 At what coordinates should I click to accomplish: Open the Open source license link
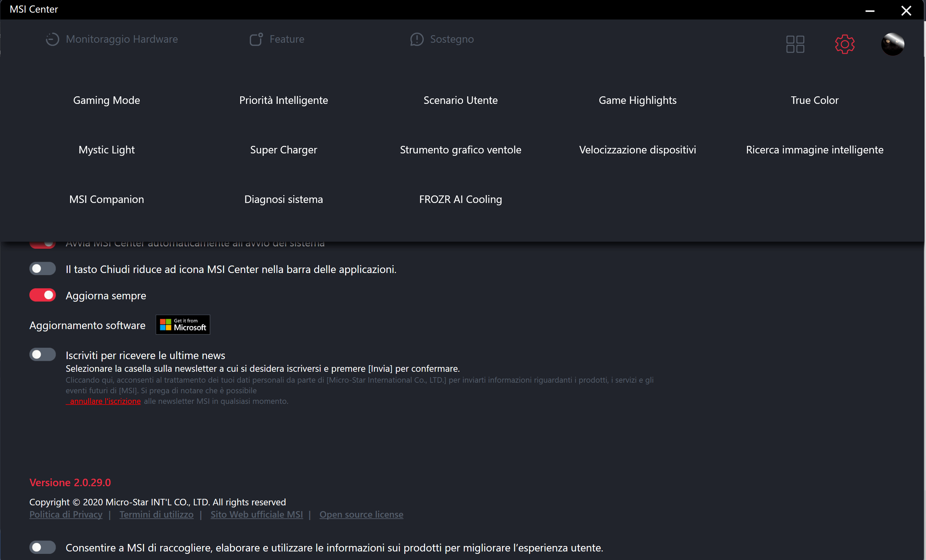pos(361,515)
